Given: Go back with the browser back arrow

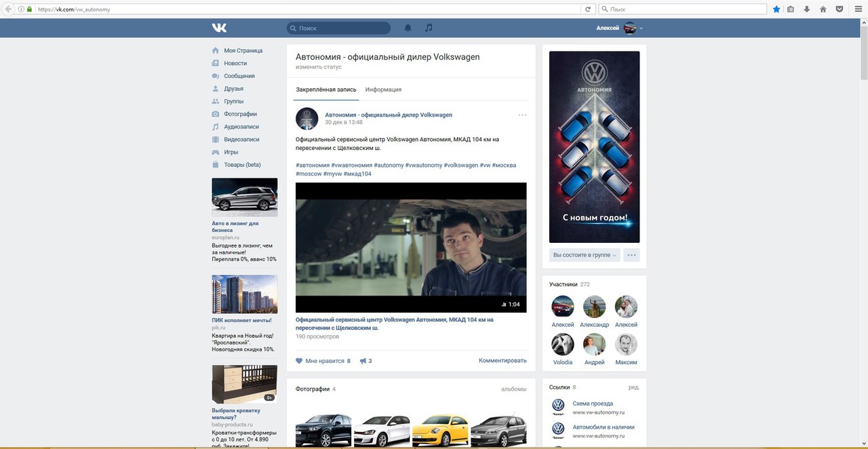Looking at the screenshot, I should [x=8, y=9].
